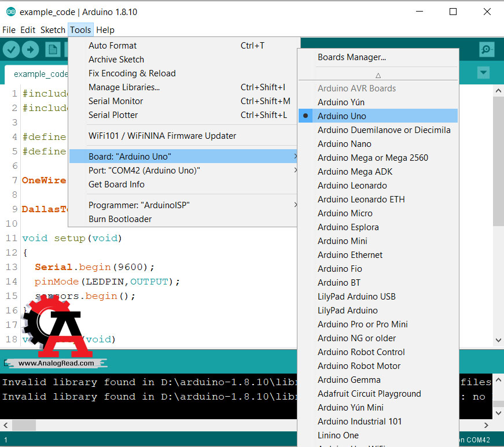Select Arduino Gemma
The height and width of the screenshot is (447, 504).
pos(378,379)
